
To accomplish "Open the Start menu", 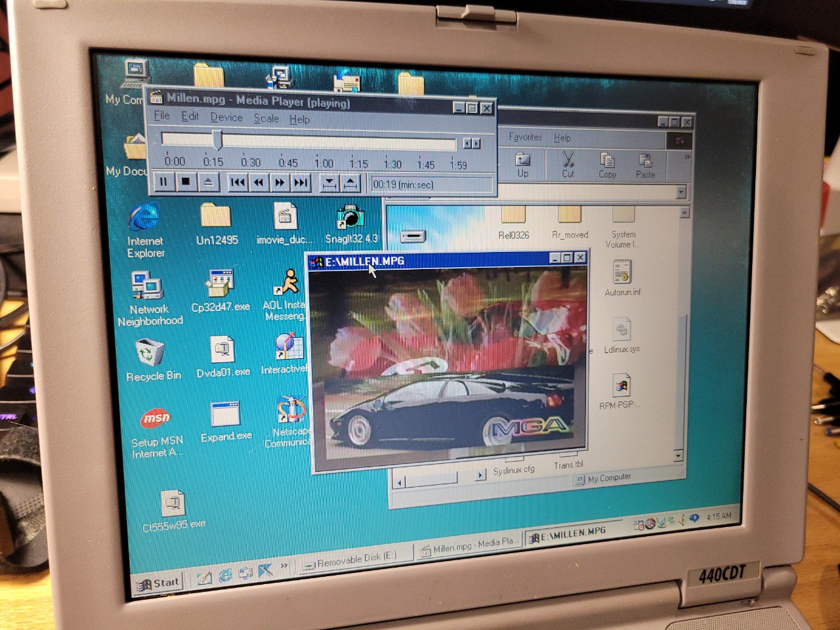I will pos(158,583).
